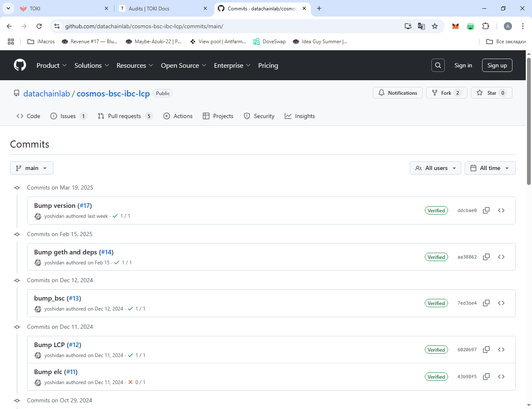Open cosmos-bsc-ibc-lcp repository link
This screenshot has width=532, height=409.
point(113,94)
